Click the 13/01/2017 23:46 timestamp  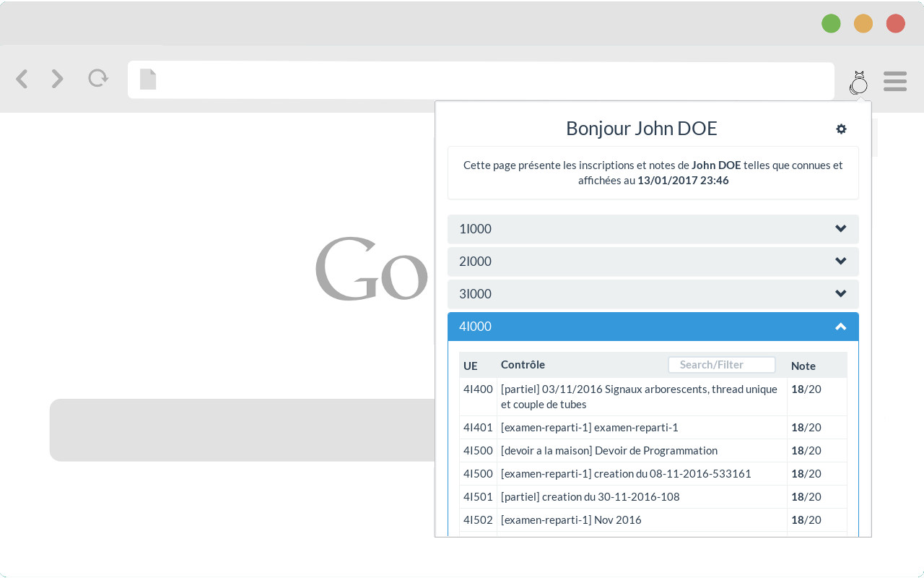click(683, 180)
